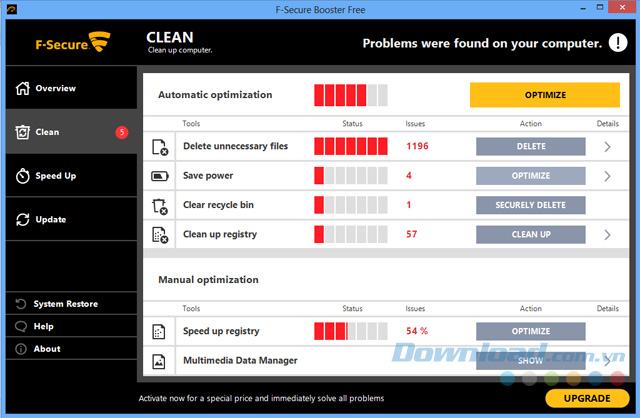The width and height of the screenshot is (640, 418).
Task: Click the 'Multimedia Data Manager' label
Action: 240,360
